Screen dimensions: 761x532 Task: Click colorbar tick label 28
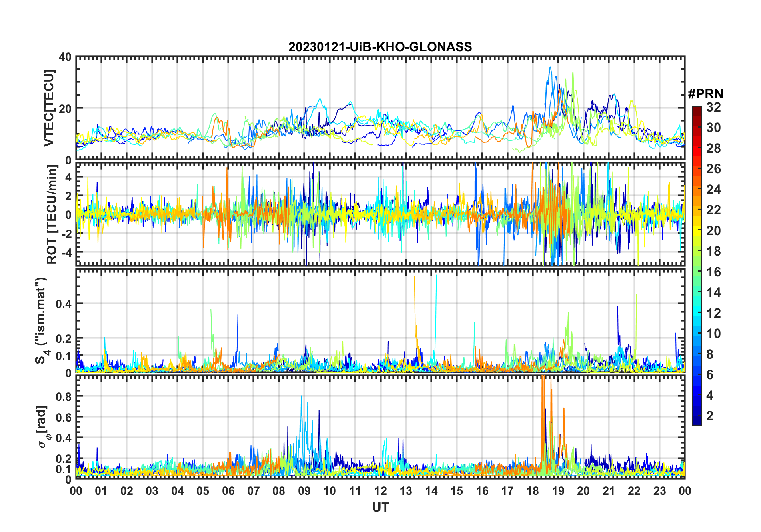click(713, 148)
